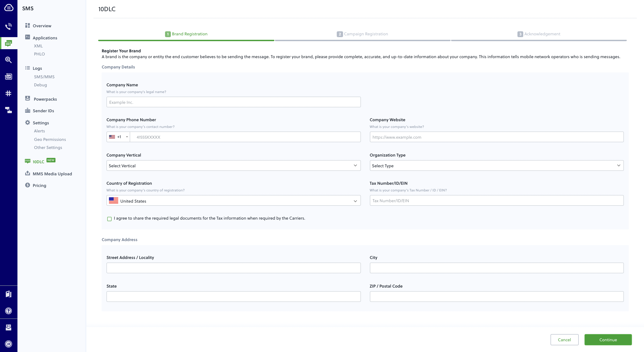Focus the Company Website field
644x352 pixels.
coord(496,137)
